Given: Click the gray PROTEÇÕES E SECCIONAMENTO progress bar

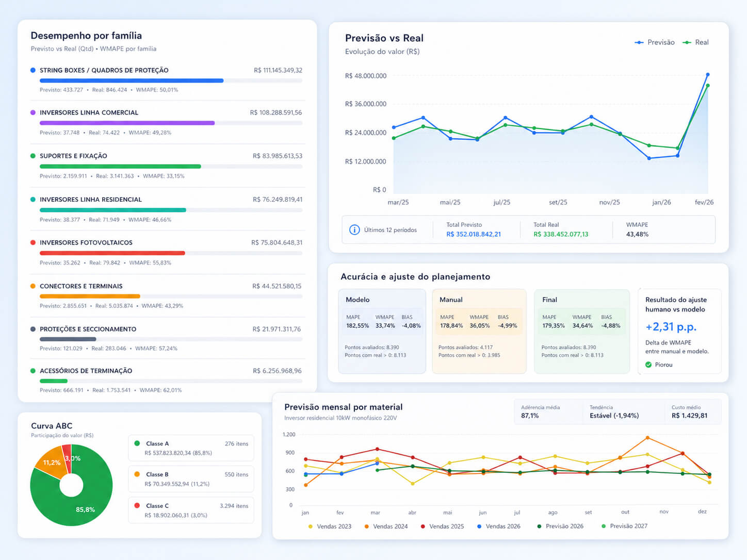Looking at the screenshot, I should 68,339.
